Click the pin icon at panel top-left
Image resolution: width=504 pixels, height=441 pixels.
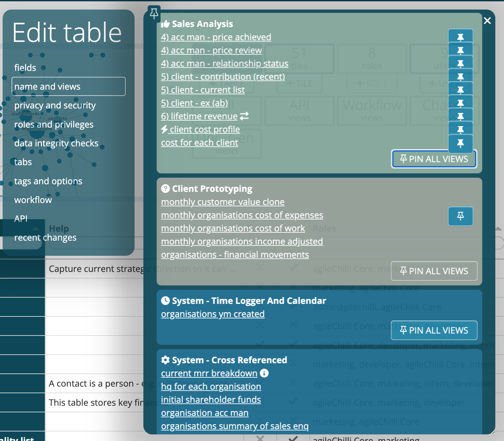pyautogui.click(x=154, y=14)
